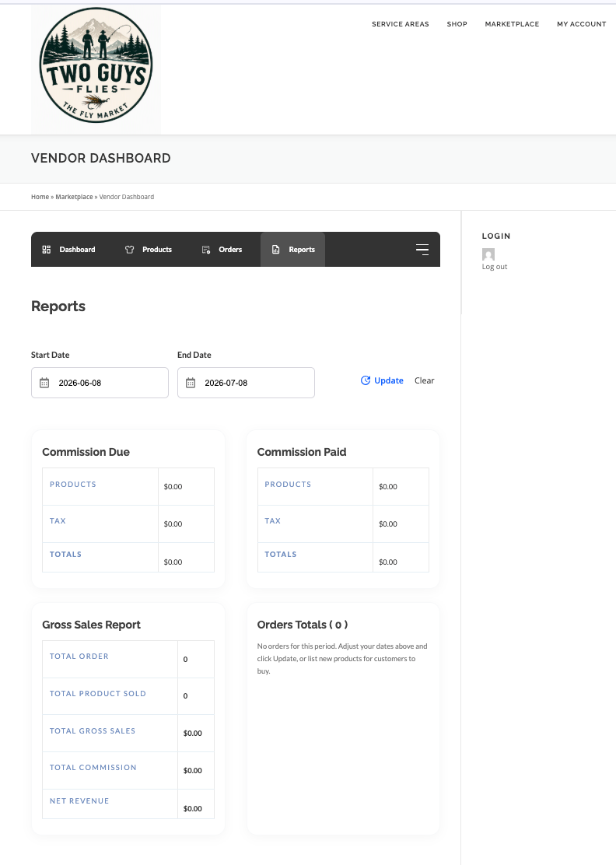616x865 pixels.
Task: Click PRODUCTS row in Commission Due
Action: [x=128, y=487]
